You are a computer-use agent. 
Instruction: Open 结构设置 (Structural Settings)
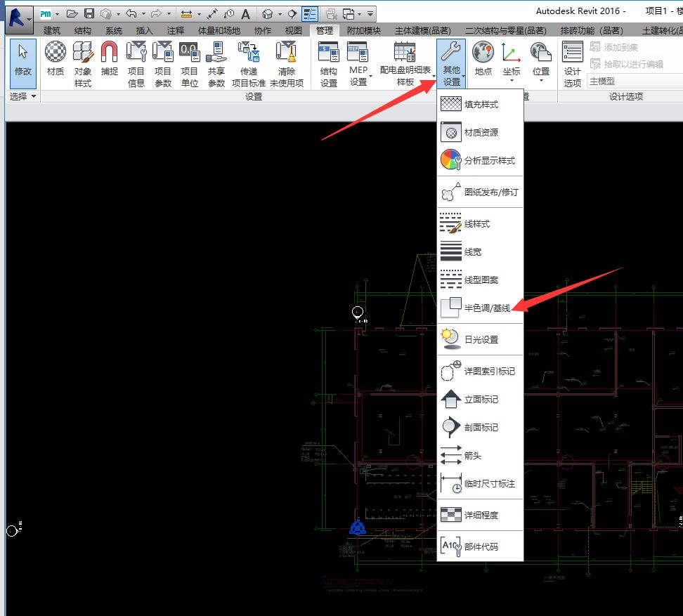(x=328, y=63)
